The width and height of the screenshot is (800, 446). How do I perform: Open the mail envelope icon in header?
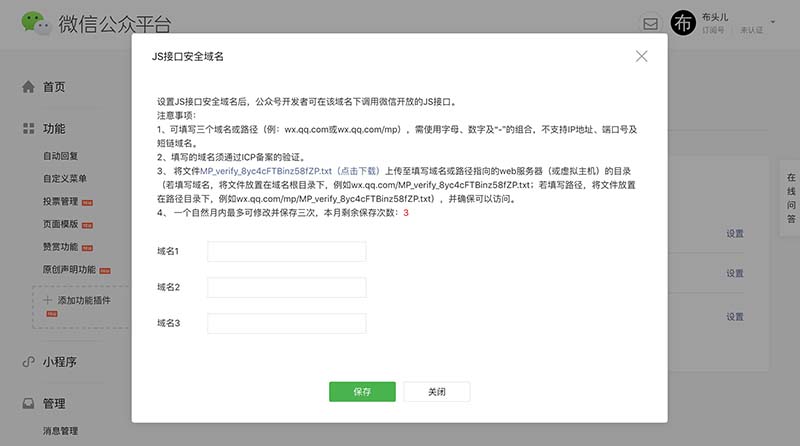click(650, 23)
